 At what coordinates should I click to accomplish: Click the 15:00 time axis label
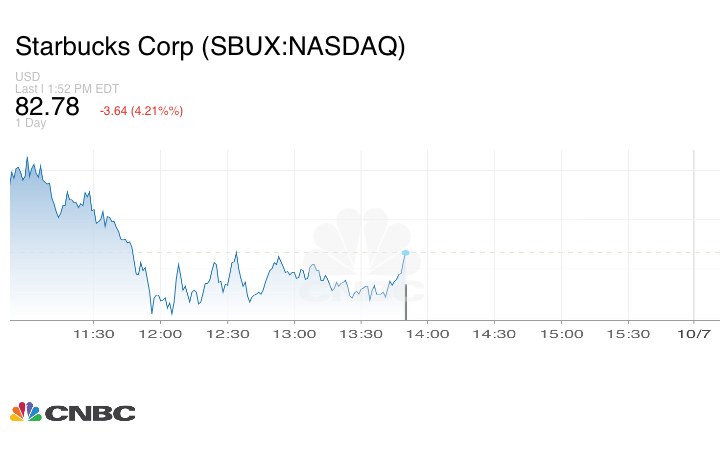tap(561, 334)
